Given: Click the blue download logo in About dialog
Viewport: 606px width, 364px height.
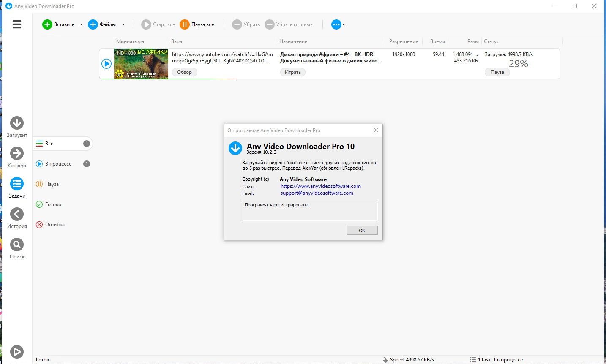Looking at the screenshot, I should point(235,148).
